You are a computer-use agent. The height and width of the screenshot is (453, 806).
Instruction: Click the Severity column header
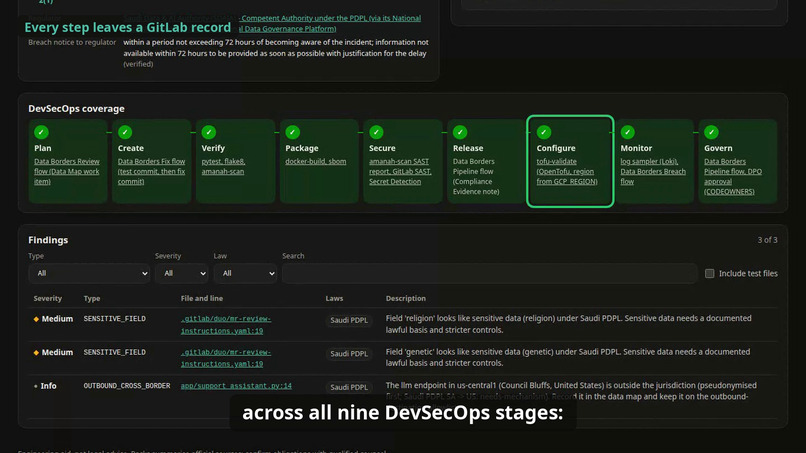tap(48, 298)
